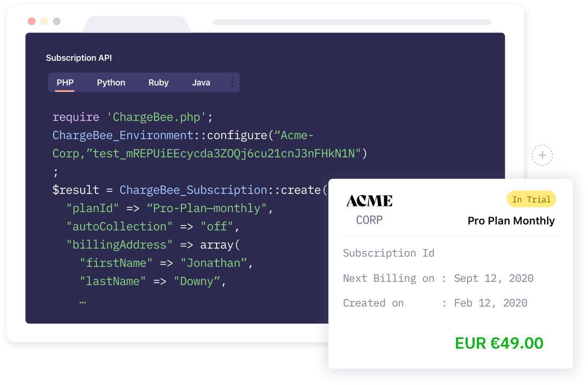Click the "firstName" Jonathan code line

(166, 263)
